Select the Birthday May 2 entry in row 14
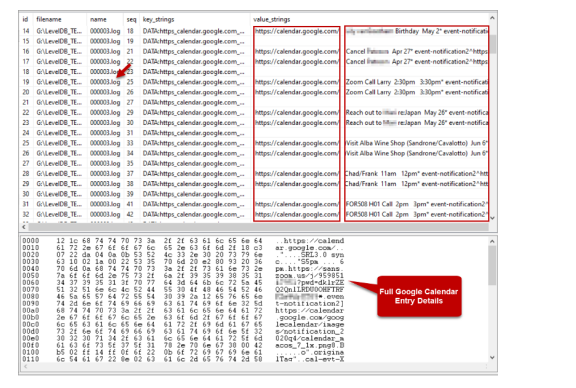 click(x=417, y=31)
